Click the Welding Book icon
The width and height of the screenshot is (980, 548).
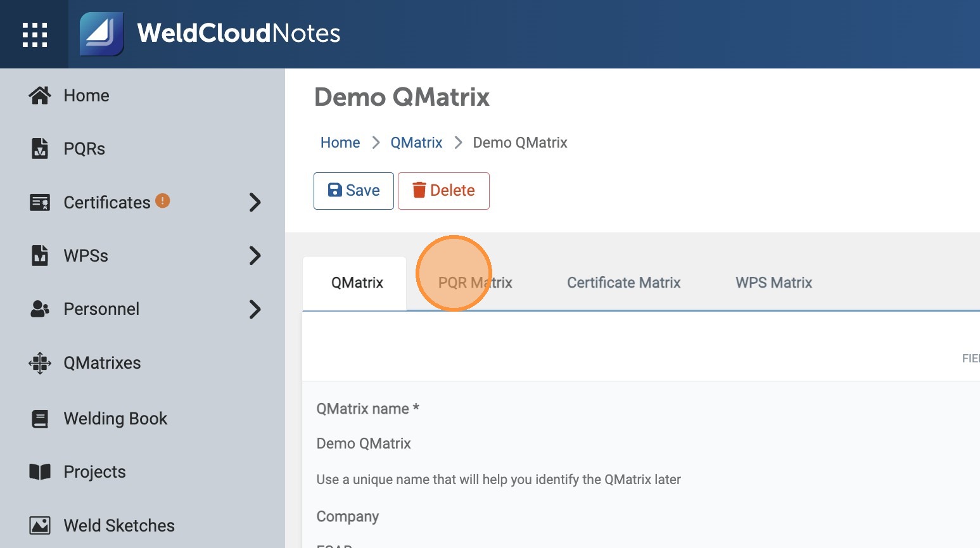[x=40, y=419]
